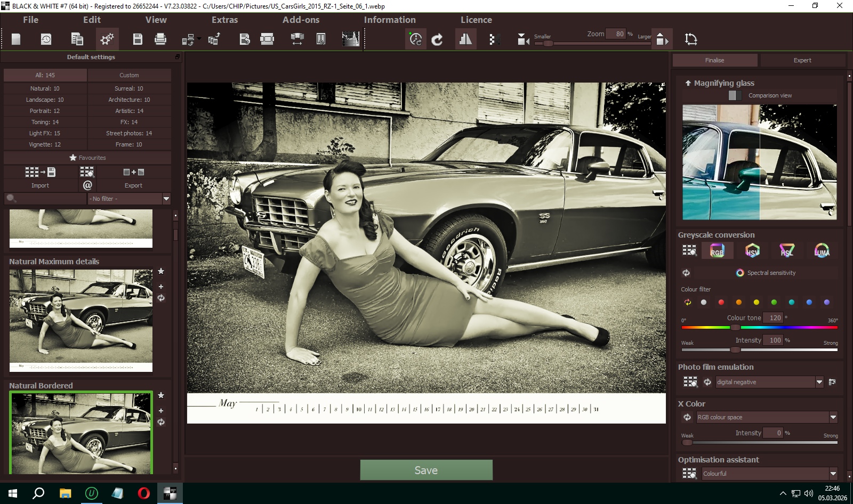Viewport: 853px width, 504px height.
Task: Expand the digital negative film emulation dropdown
Action: pyautogui.click(x=819, y=382)
